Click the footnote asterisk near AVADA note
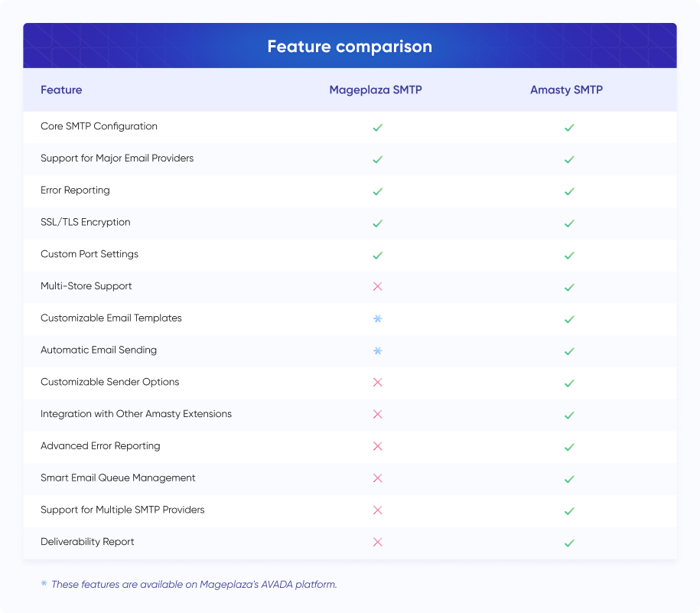 [44, 583]
